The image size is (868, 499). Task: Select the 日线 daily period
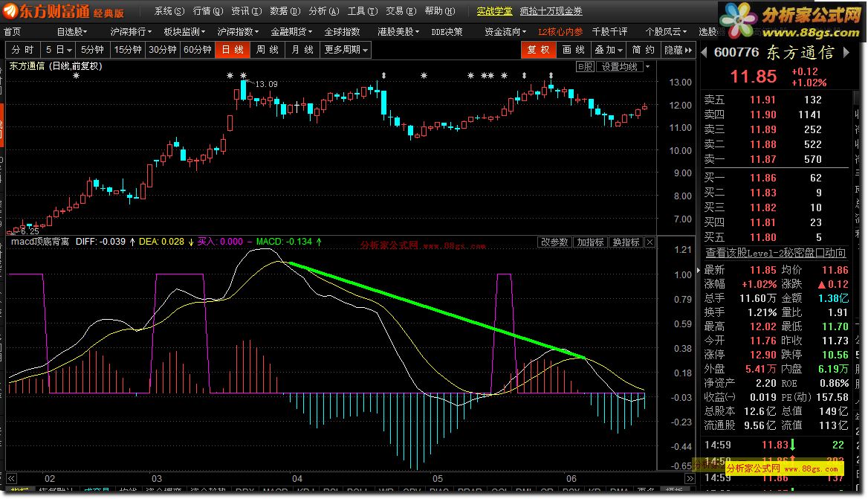(x=233, y=50)
